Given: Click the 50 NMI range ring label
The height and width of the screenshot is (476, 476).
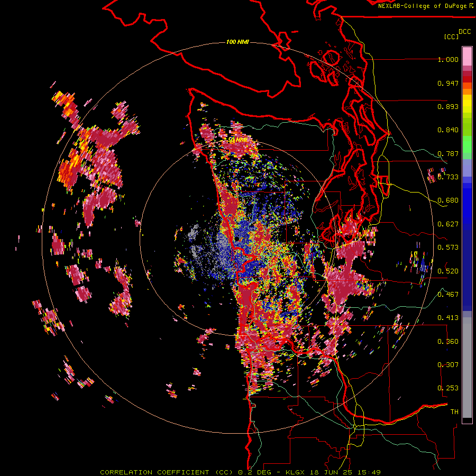Looking at the screenshot, I should pos(237,140).
